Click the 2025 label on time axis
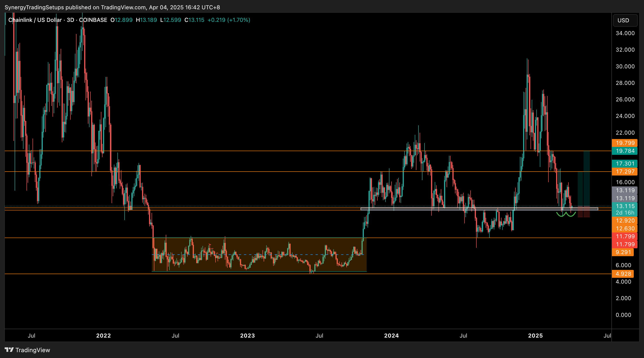 [535, 336]
